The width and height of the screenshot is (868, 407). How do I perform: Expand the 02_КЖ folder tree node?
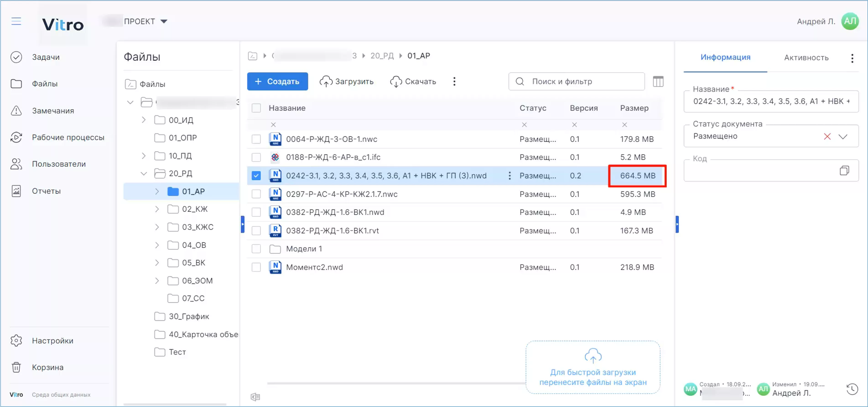coord(157,209)
